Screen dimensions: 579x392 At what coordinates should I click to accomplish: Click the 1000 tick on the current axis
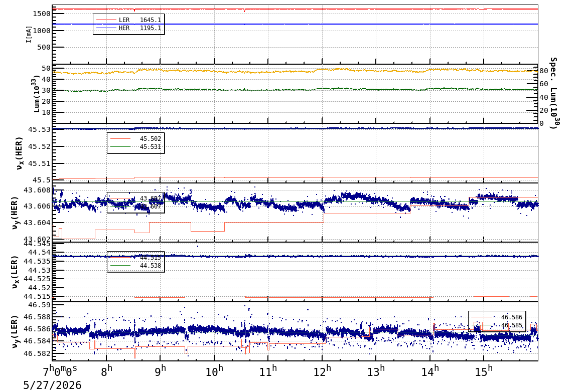pos(42,31)
